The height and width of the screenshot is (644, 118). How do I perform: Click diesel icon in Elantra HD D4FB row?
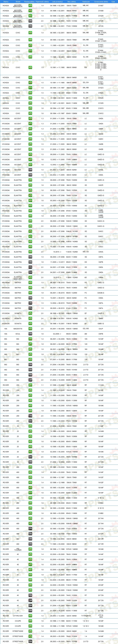tap(30, 262)
